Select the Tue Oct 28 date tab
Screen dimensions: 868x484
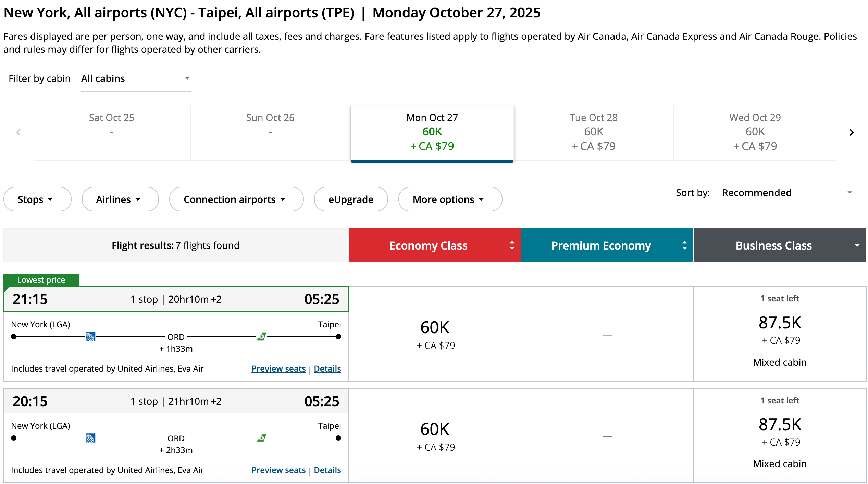(x=593, y=132)
